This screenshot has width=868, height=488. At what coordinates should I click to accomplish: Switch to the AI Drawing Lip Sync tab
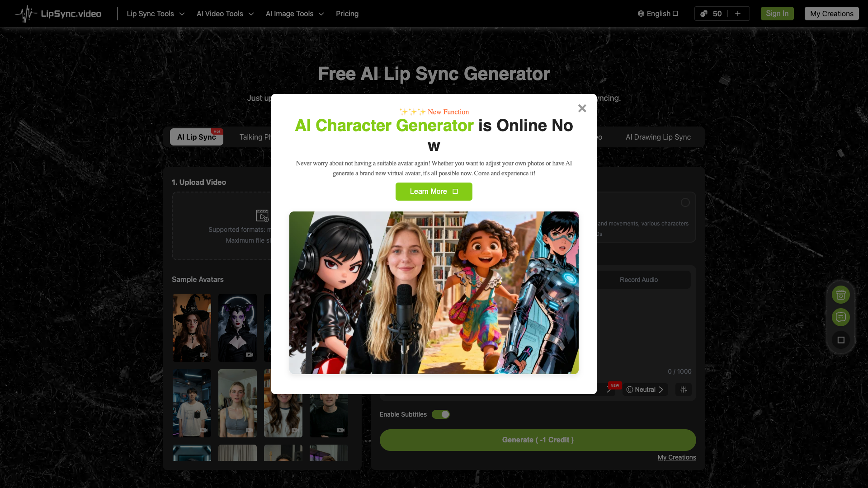[x=658, y=137]
